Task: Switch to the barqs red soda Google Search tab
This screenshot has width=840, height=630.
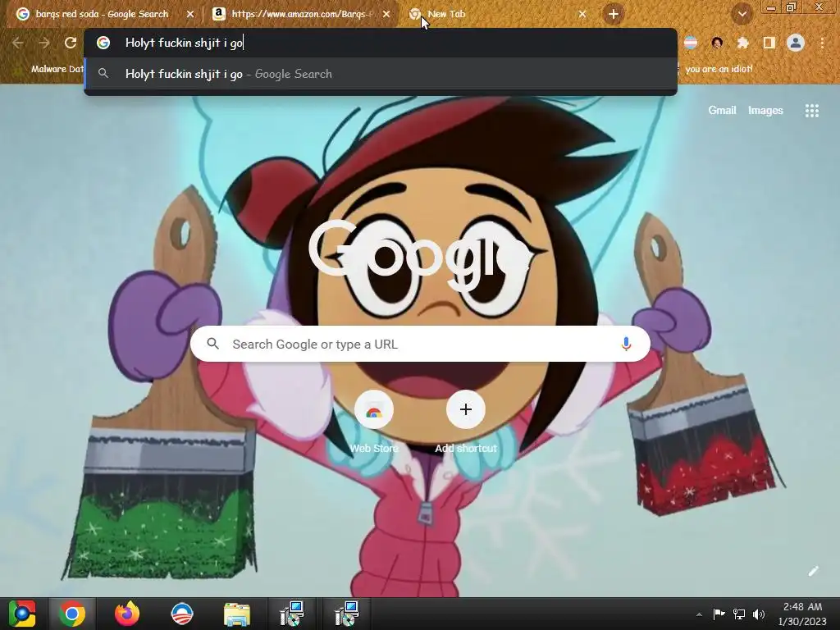Action: tap(102, 15)
